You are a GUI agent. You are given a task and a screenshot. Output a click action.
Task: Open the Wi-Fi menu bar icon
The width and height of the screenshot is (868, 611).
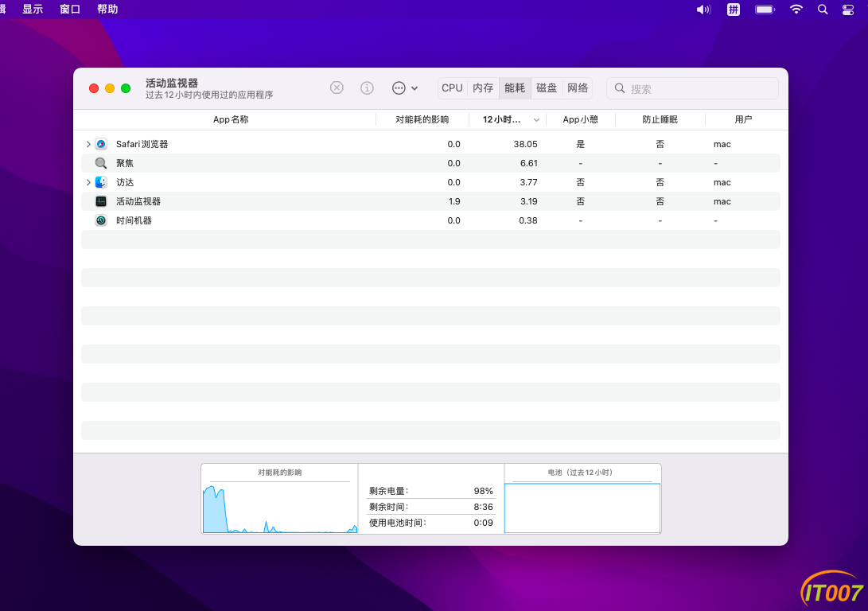click(796, 10)
